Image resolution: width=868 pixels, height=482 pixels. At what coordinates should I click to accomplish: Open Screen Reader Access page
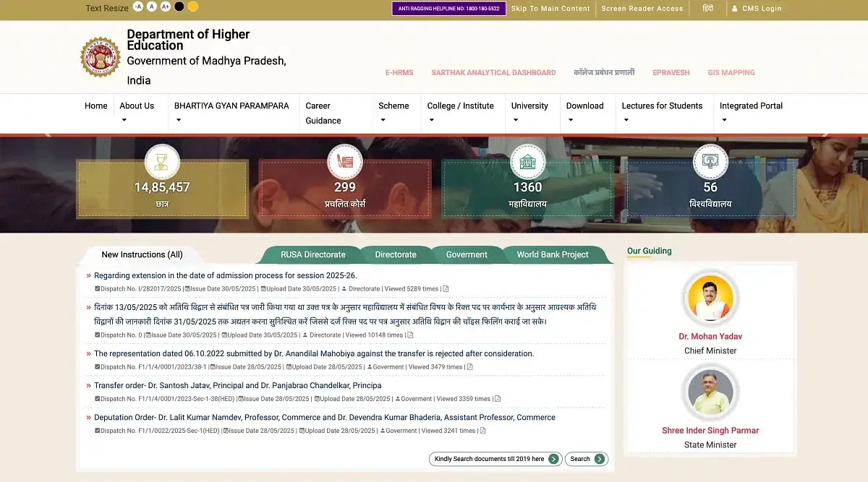point(642,9)
